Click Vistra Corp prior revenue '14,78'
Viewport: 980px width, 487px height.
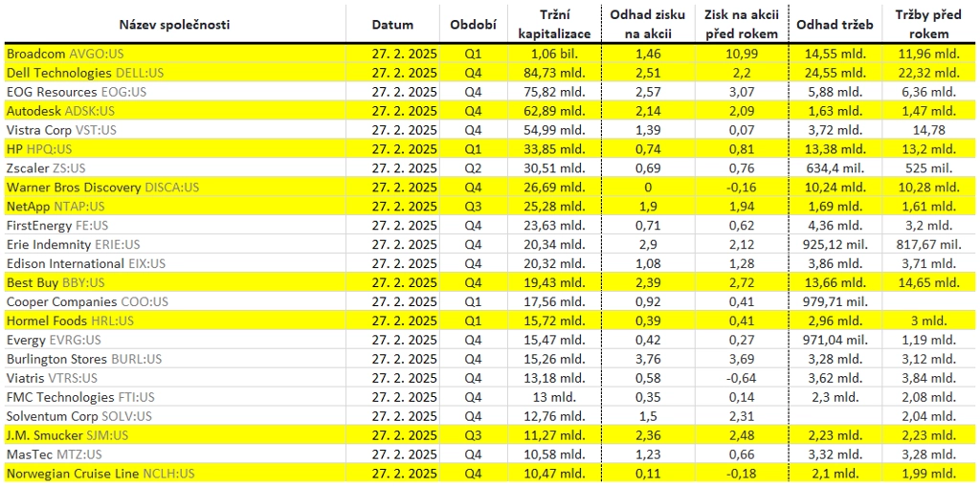(x=926, y=130)
